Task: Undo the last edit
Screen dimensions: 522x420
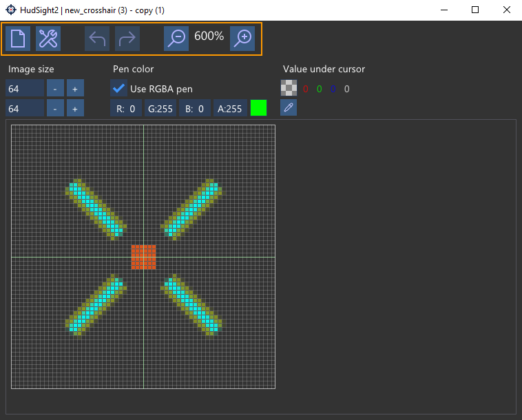Action: point(97,39)
